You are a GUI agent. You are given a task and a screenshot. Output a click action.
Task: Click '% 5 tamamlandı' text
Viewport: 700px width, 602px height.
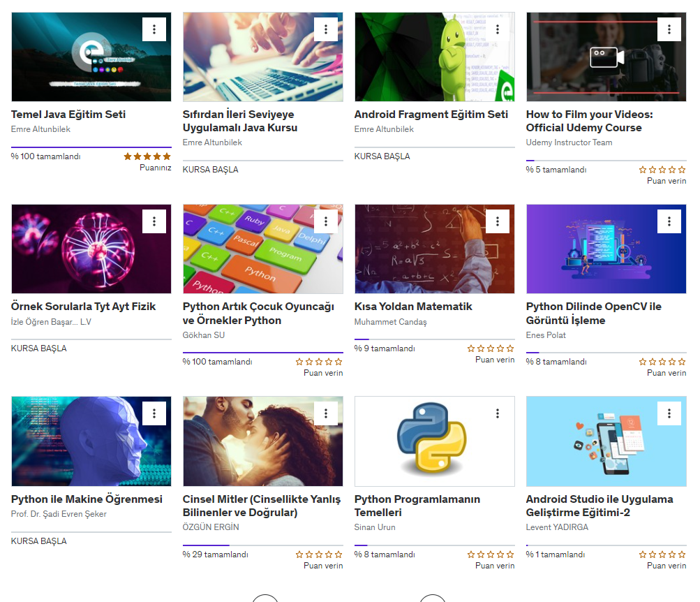pos(556,170)
